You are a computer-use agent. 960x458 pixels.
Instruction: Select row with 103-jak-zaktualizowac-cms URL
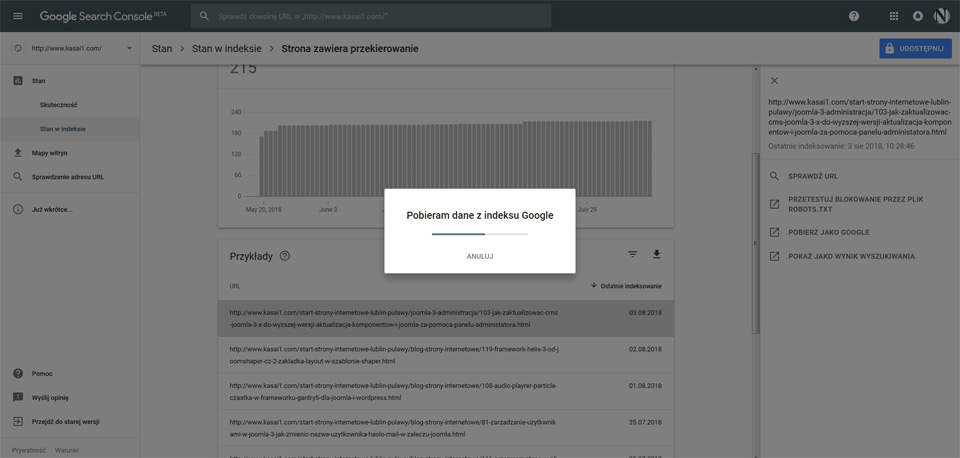tap(446, 318)
